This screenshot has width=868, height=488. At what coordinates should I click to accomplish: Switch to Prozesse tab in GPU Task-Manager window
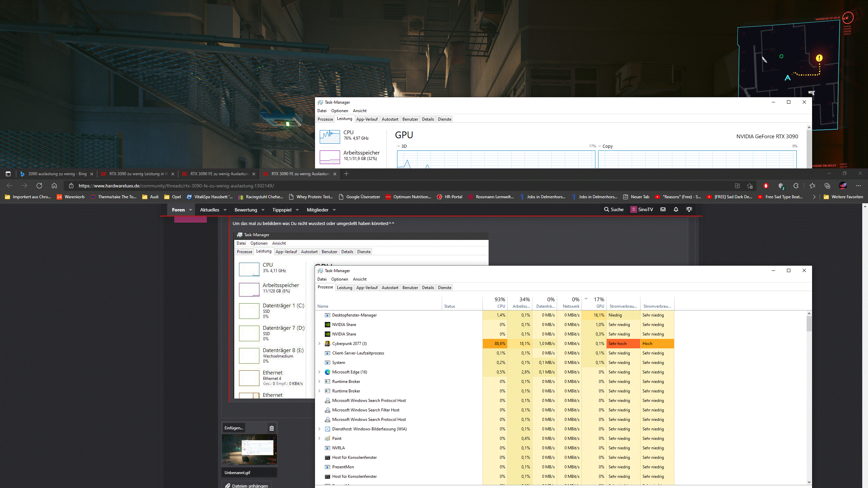pyautogui.click(x=325, y=119)
